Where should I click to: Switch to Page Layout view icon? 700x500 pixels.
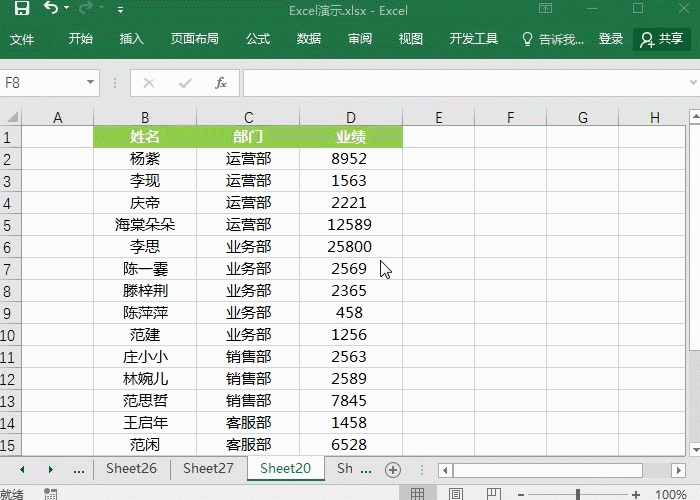click(455, 494)
